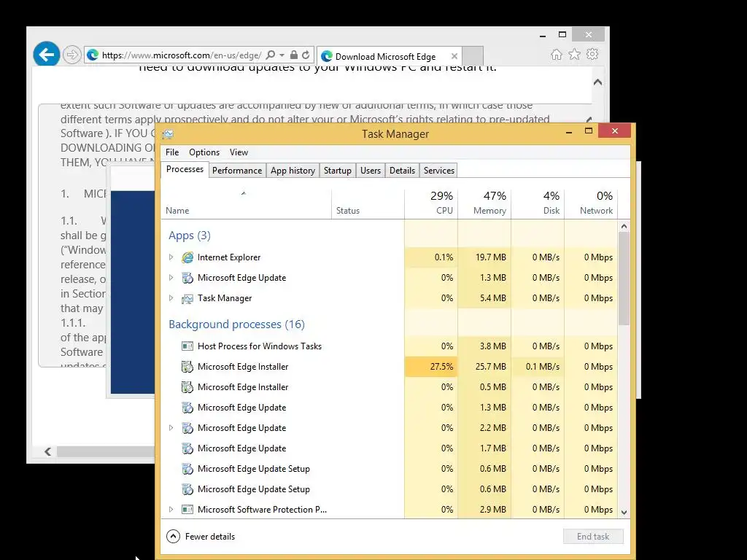This screenshot has height=560, width=747.
Task: Open the View menu in Task Manager
Action: tap(239, 152)
